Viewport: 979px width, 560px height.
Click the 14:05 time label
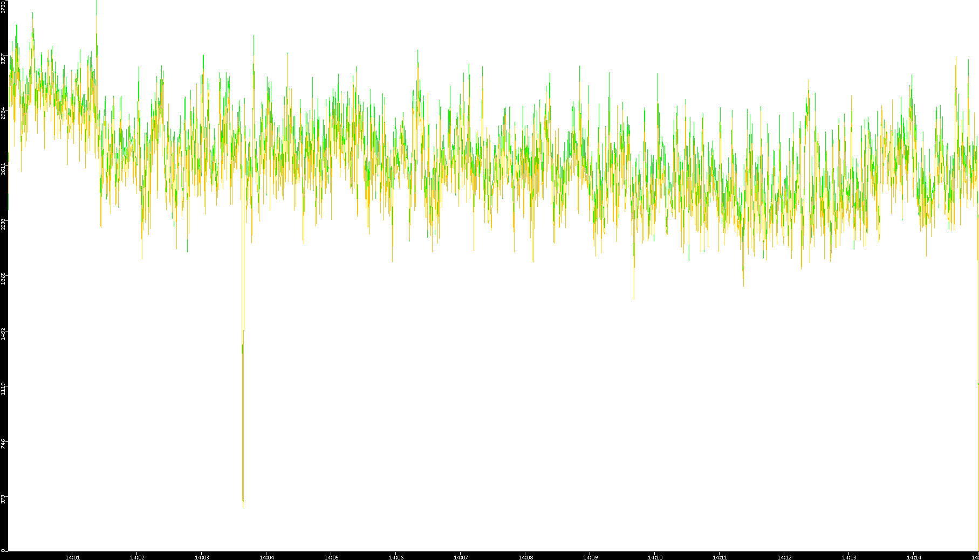331,557
